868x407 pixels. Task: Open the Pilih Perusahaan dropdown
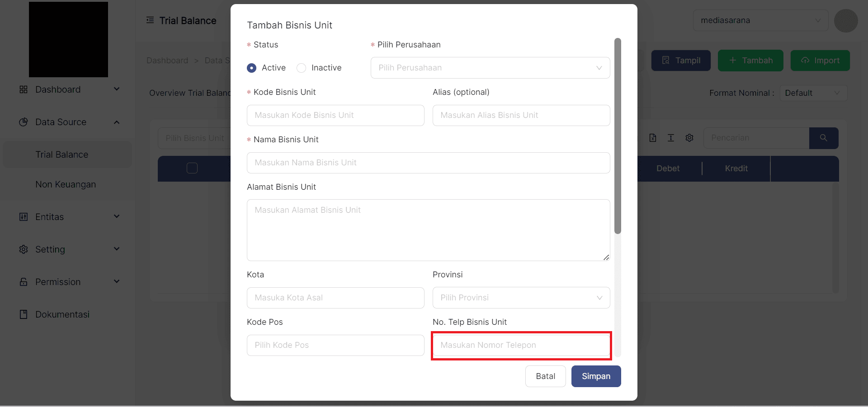pos(490,68)
